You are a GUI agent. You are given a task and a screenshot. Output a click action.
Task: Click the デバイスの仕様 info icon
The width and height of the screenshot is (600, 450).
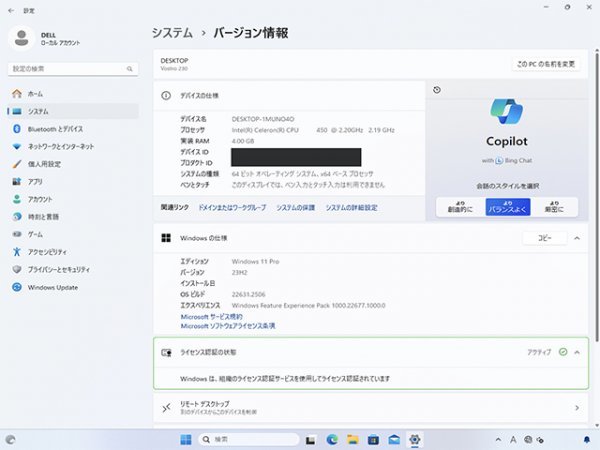pyautogui.click(x=166, y=96)
